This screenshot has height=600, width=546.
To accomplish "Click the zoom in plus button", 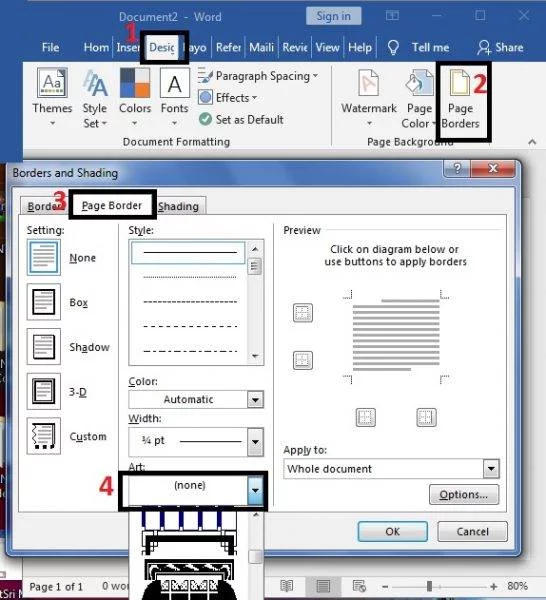I will pyautogui.click(x=494, y=587).
